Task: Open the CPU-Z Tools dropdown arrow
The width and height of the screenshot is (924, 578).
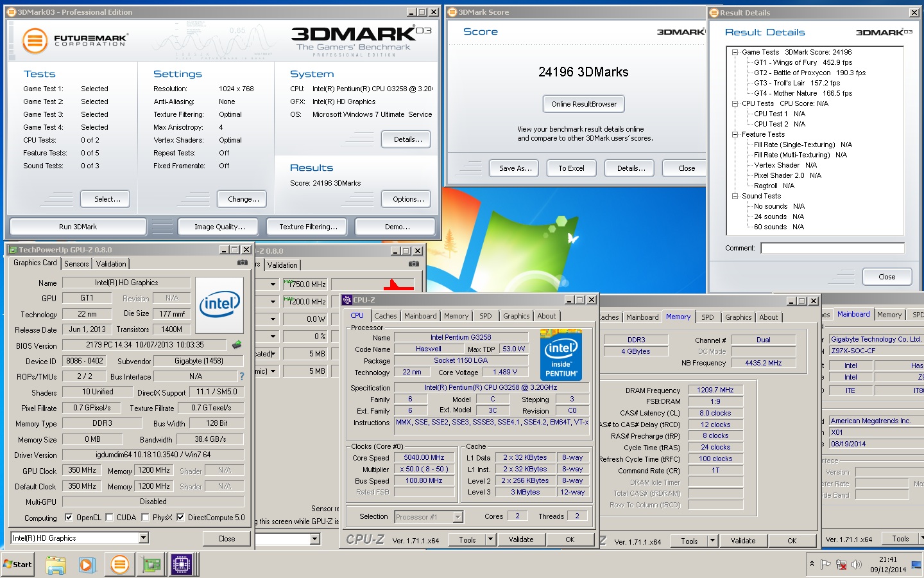Action: point(491,539)
